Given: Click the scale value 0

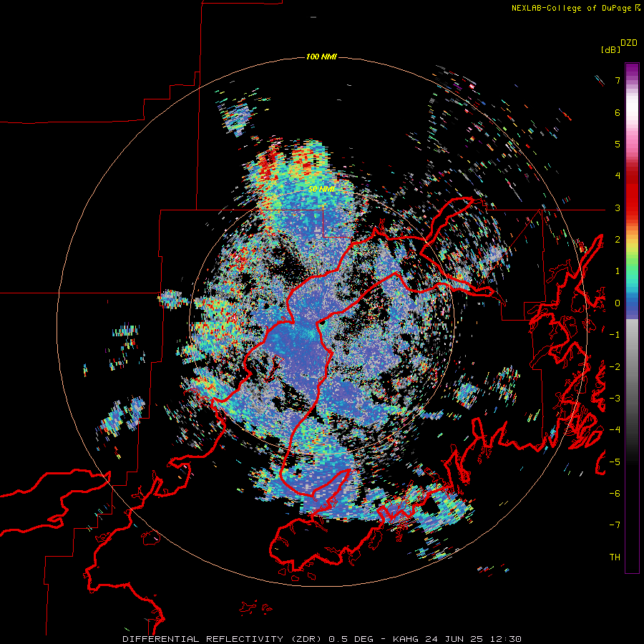Looking at the screenshot, I should (x=618, y=303).
